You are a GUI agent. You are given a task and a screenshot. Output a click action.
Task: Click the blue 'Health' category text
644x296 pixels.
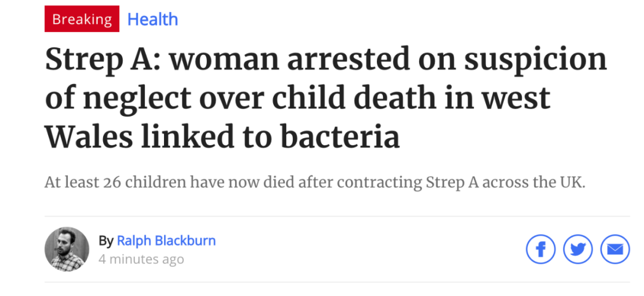[x=153, y=19]
